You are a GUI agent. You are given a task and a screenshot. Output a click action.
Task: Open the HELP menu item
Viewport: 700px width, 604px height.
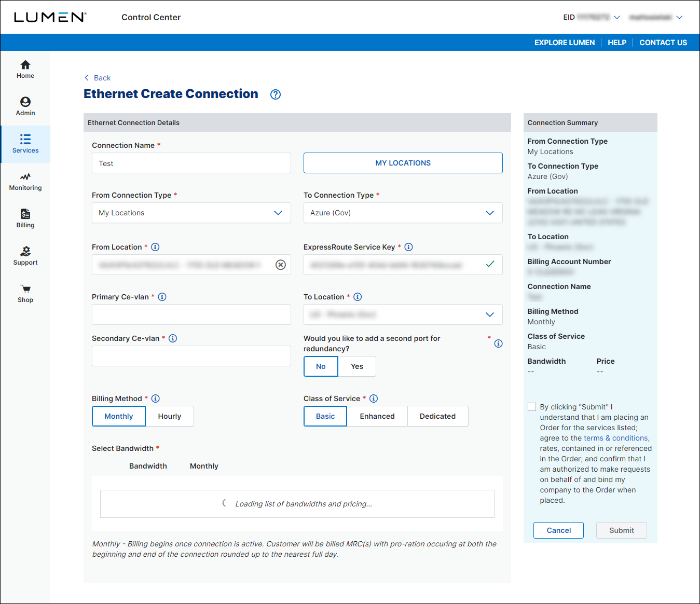click(x=617, y=43)
